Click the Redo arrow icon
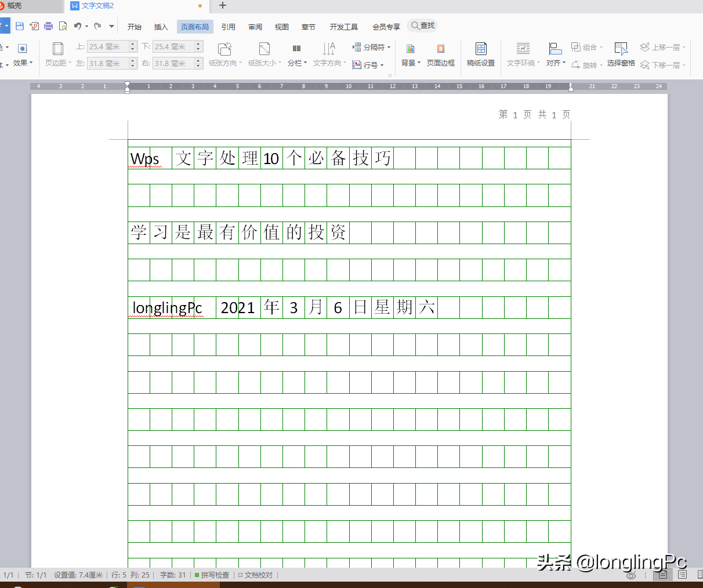Image resolution: width=703 pixels, height=588 pixels. click(97, 26)
